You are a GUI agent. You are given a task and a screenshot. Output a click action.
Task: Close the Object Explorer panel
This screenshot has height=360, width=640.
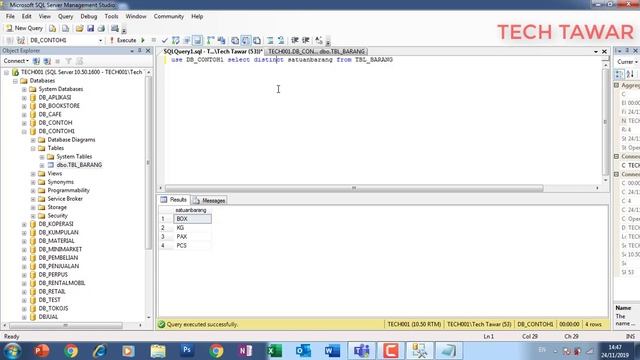pos(148,51)
